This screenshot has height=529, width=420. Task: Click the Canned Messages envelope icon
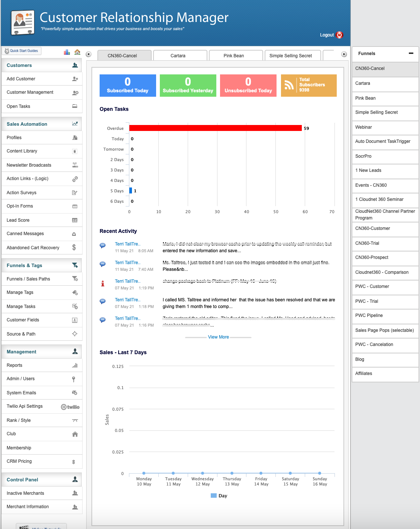click(x=74, y=234)
